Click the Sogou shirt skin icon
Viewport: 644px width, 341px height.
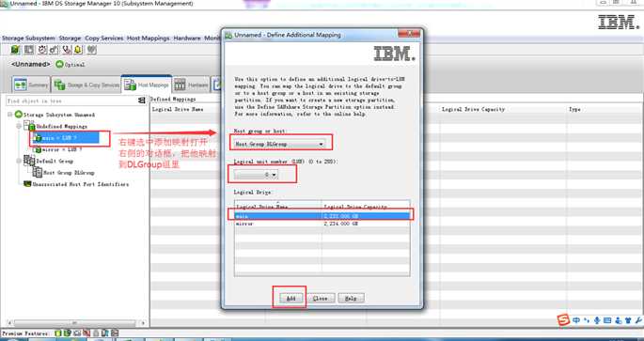[x=628, y=320]
